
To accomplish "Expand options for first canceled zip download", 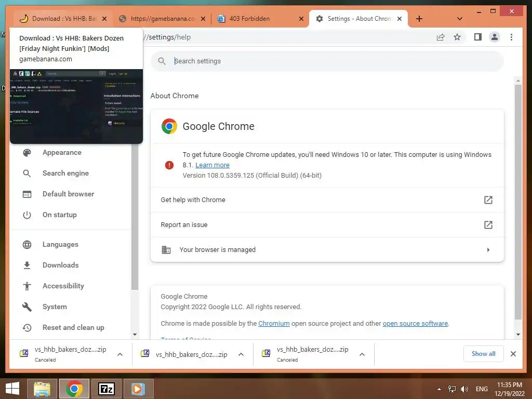I will click(120, 354).
